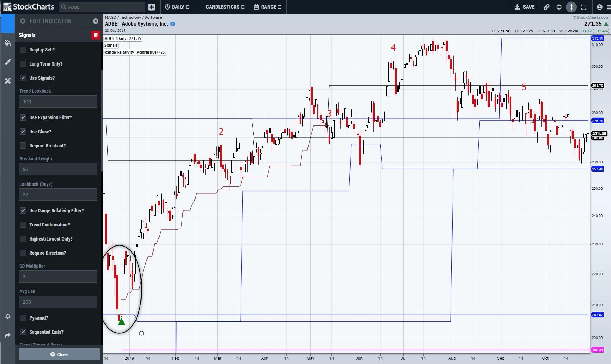Open the user account icon

click(599, 7)
